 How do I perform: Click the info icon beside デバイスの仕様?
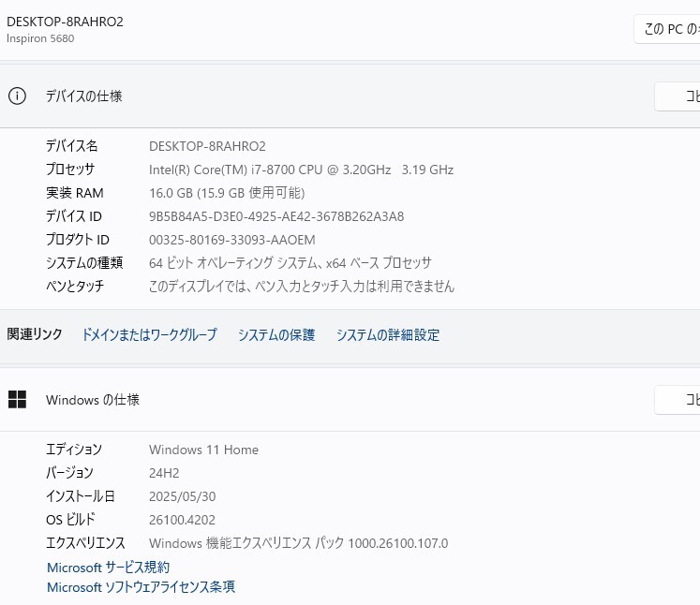[x=18, y=96]
